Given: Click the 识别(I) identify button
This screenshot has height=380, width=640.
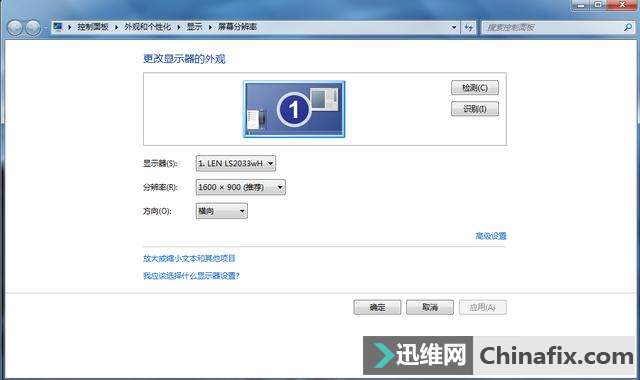Looking at the screenshot, I should tap(475, 109).
